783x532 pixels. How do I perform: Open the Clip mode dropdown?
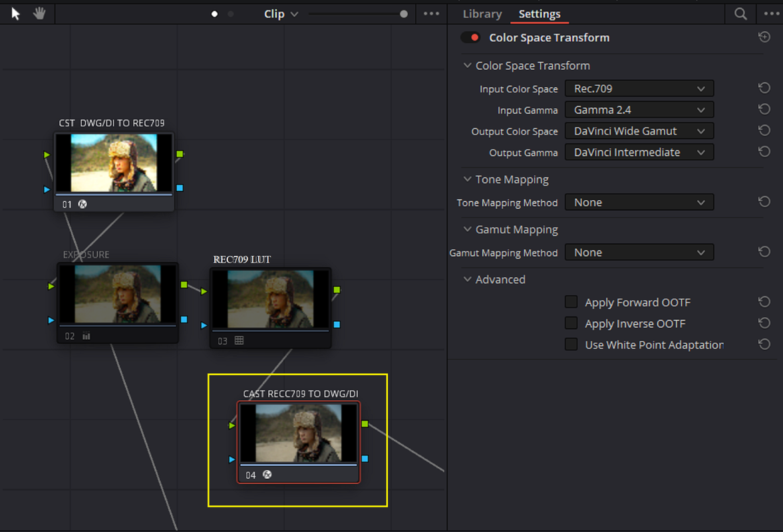(x=281, y=14)
